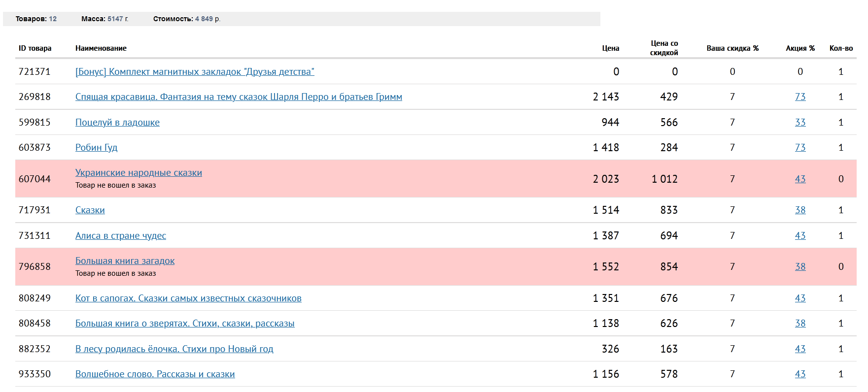Click the Цена со скидкой column header
Screen dimensions: 868x392
pos(664,48)
